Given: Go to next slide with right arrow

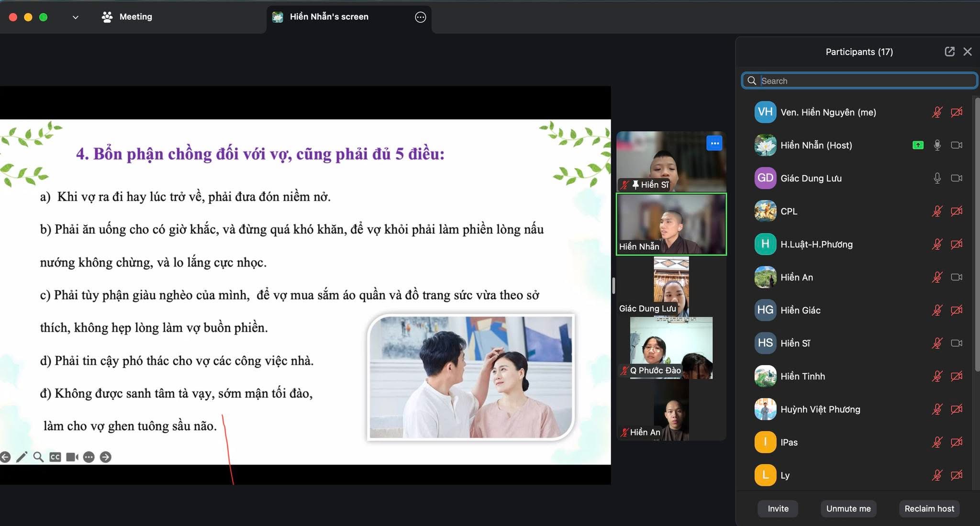Looking at the screenshot, I should pos(106,457).
